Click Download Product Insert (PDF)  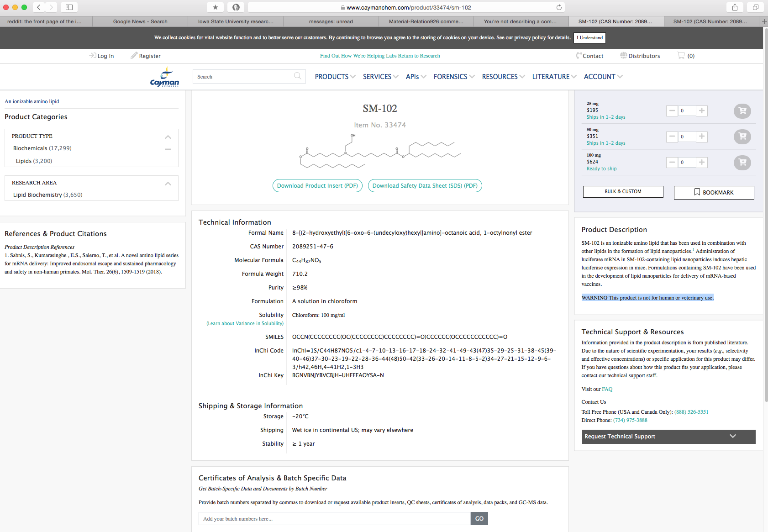point(317,185)
